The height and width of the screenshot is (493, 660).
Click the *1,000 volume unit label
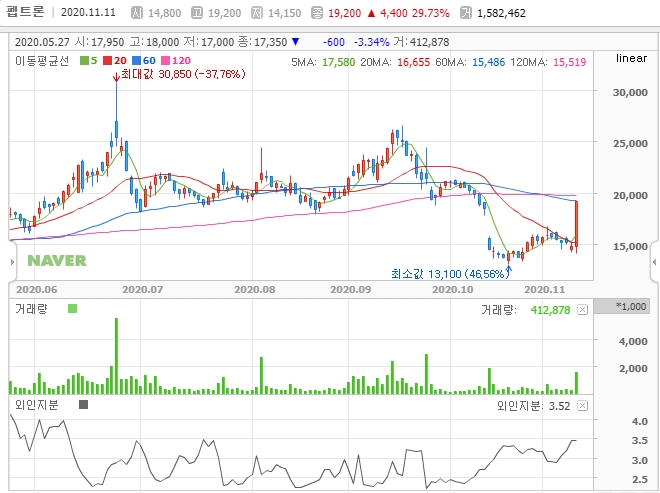point(630,306)
